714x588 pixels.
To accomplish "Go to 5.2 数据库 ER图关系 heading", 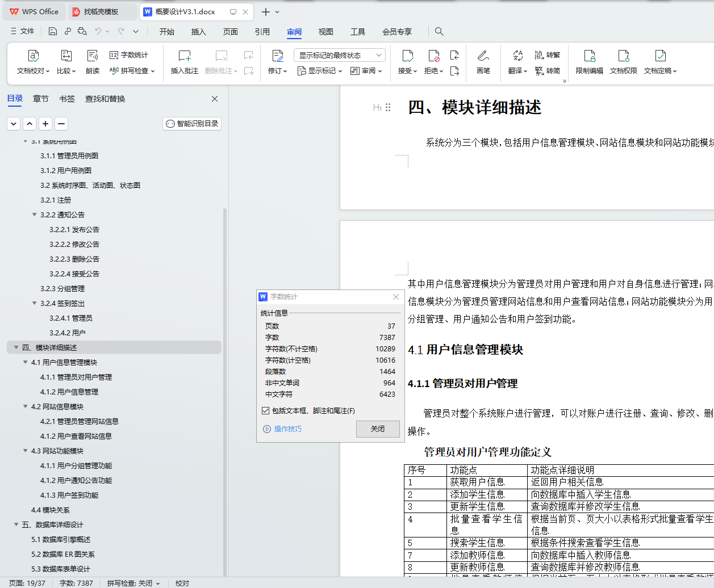I will (63, 554).
